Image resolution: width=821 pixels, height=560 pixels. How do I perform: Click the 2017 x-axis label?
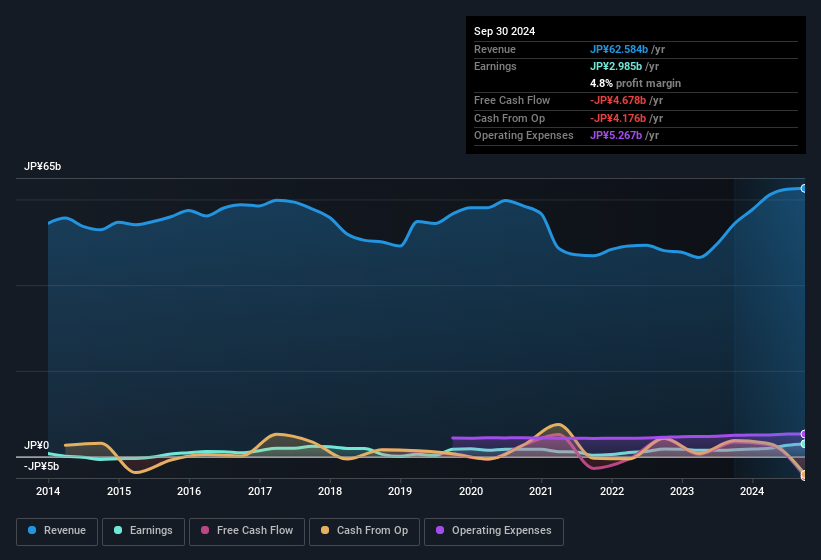(260, 491)
